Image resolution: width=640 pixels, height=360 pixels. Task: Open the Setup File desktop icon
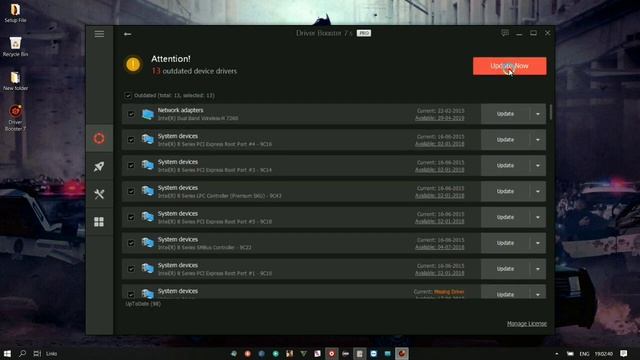click(x=16, y=13)
